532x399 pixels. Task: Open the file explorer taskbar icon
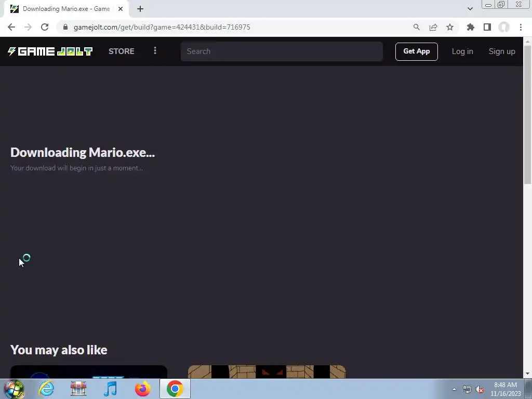coord(78,389)
